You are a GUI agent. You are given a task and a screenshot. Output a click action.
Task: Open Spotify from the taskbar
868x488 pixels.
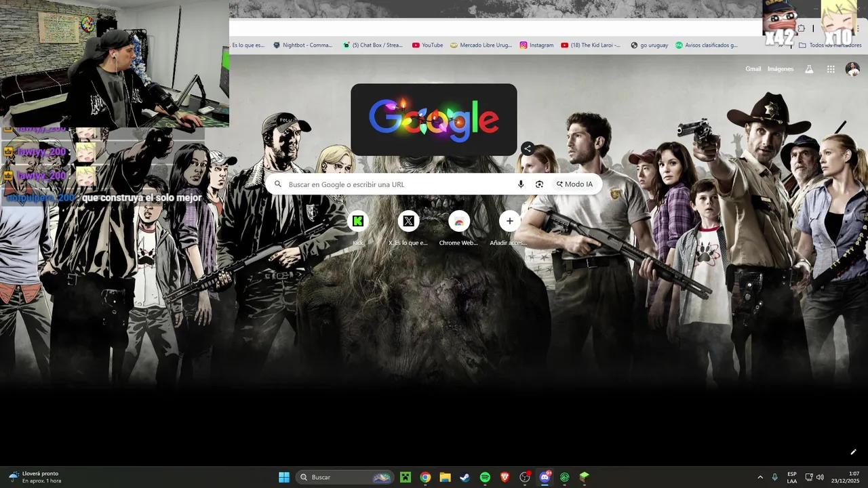(x=485, y=477)
